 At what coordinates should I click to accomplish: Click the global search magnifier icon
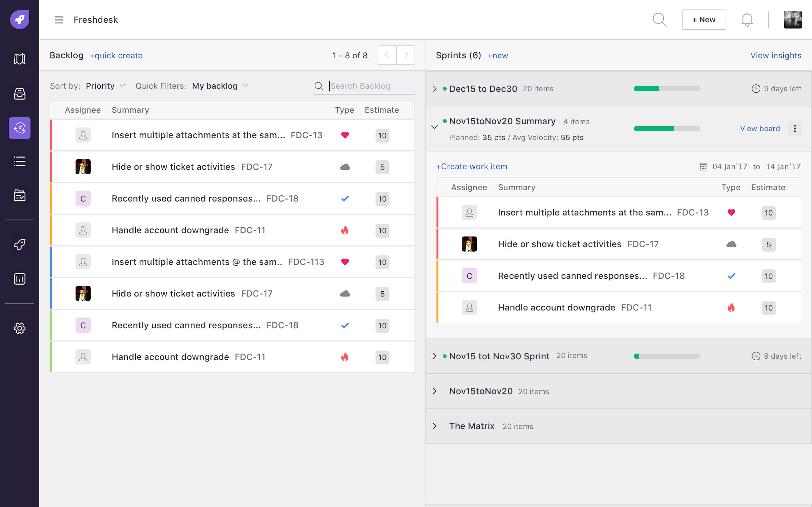point(659,20)
